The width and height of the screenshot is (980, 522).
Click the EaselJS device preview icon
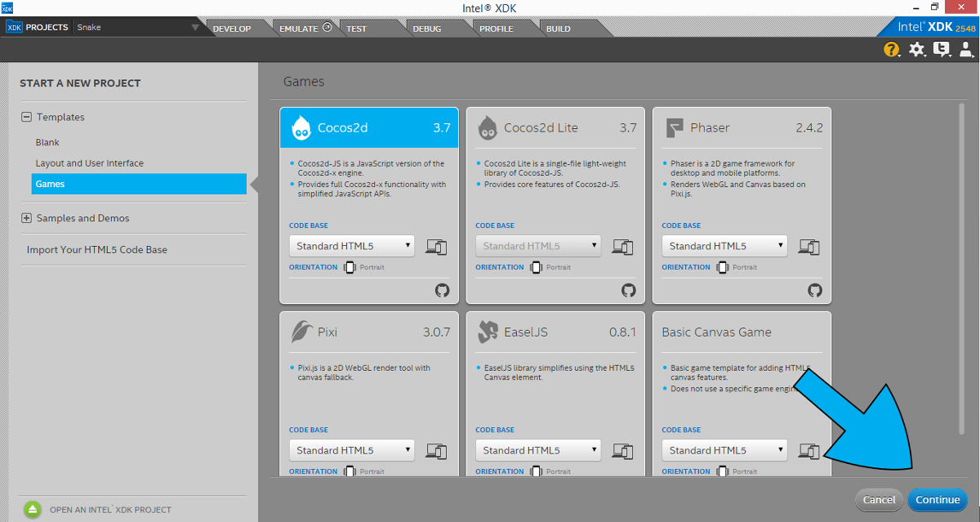(x=623, y=450)
